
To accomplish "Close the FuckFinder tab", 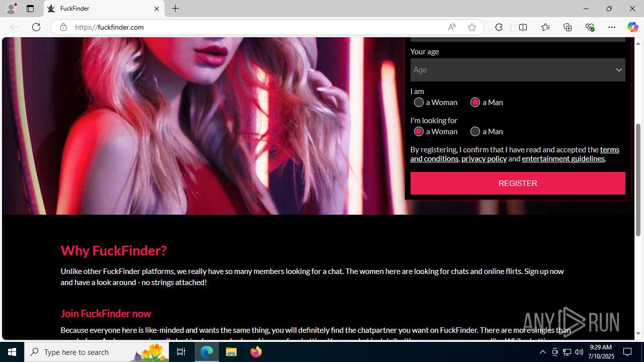I will (x=156, y=9).
